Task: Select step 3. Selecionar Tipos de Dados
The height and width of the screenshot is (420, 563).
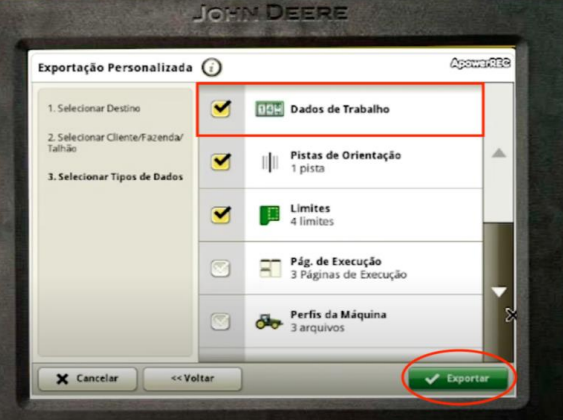Action: [x=115, y=177]
